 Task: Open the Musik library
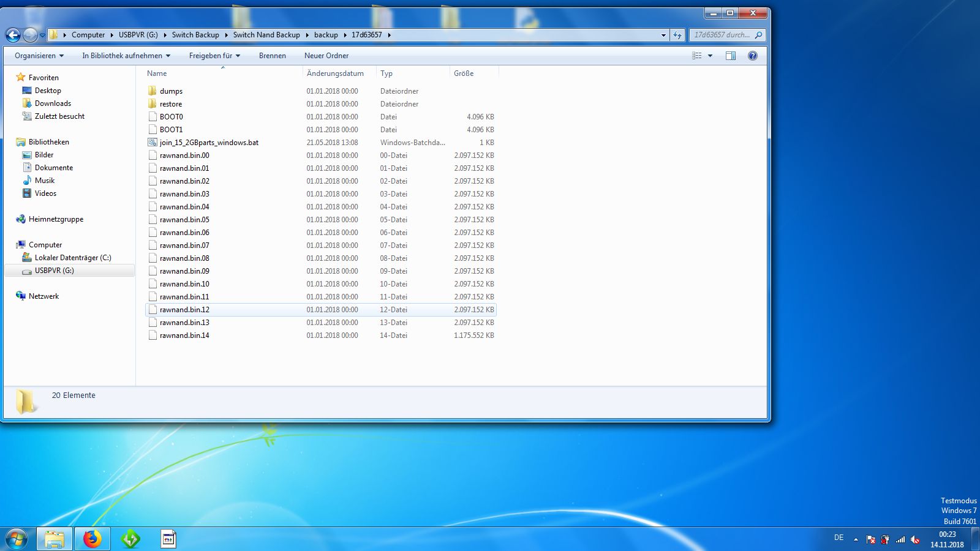(x=45, y=181)
